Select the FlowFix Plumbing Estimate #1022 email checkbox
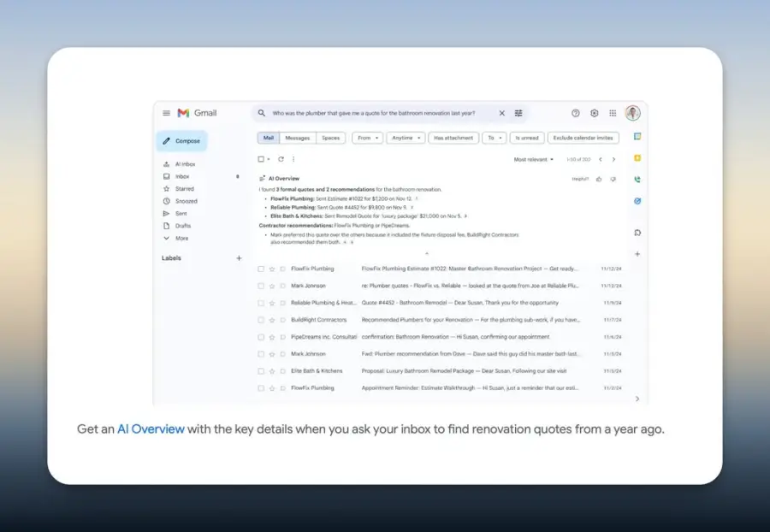 click(261, 269)
